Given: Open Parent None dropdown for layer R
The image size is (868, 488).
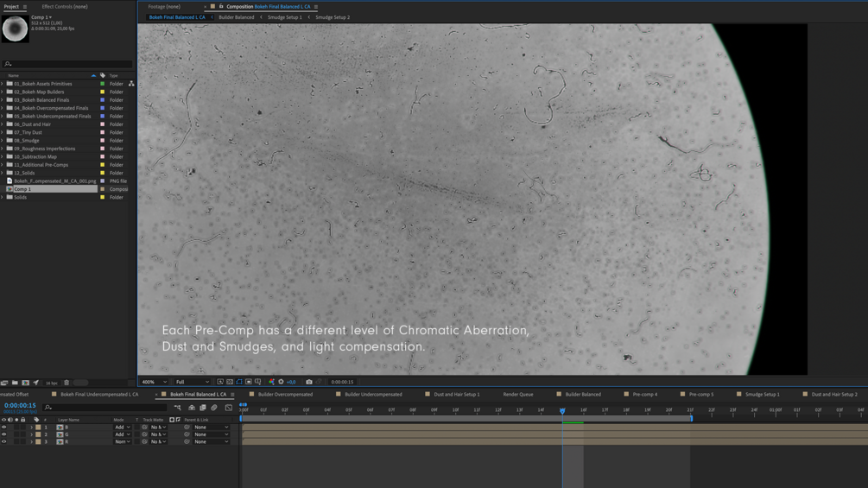Looking at the screenshot, I should [x=211, y=441].
